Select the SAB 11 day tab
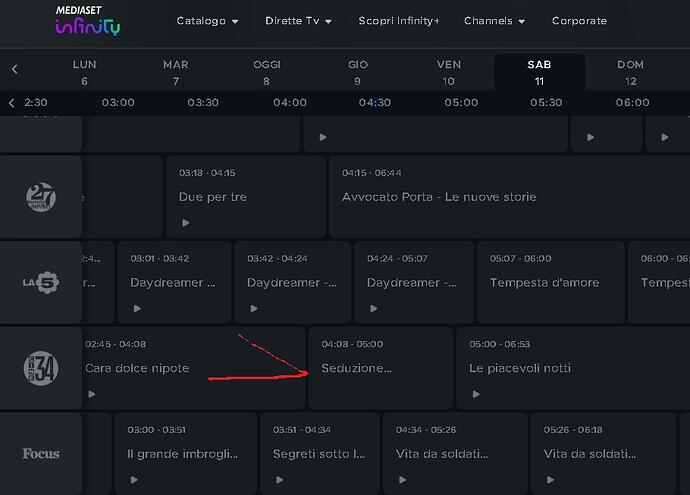The height and width of the screenshot is (495, 690). (540, 73)
